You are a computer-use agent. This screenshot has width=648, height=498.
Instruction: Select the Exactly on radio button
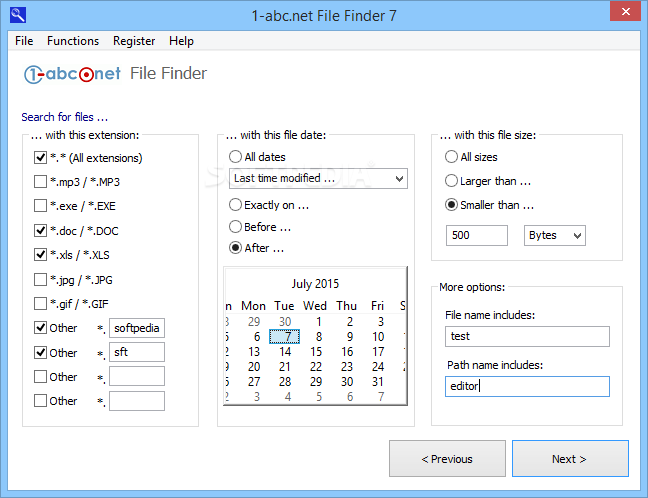tap(235, 205)
